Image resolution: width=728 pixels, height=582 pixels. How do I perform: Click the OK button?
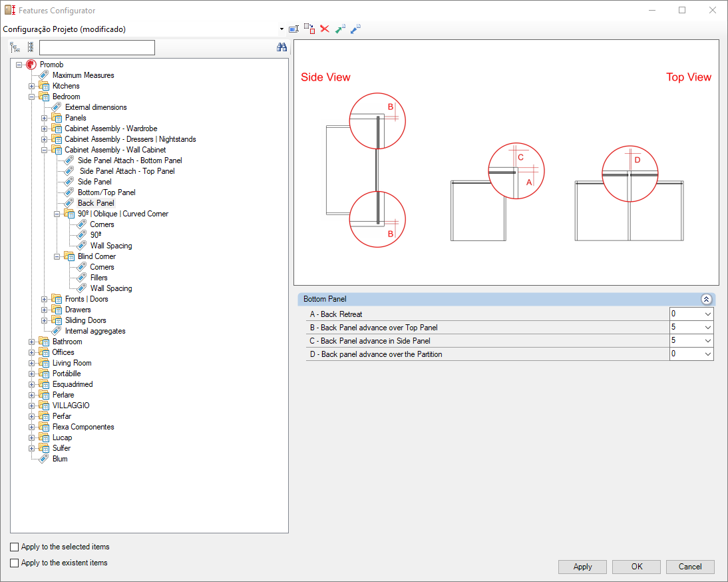(x=637, y=567)
